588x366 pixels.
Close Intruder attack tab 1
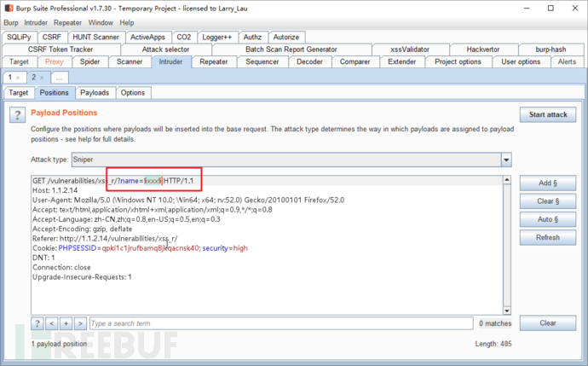point(18,78)
